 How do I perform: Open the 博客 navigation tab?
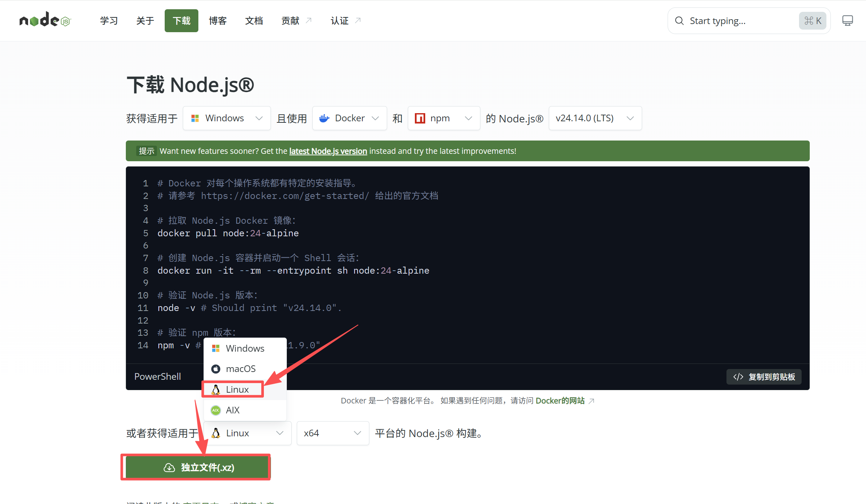(x=218, y=21)
